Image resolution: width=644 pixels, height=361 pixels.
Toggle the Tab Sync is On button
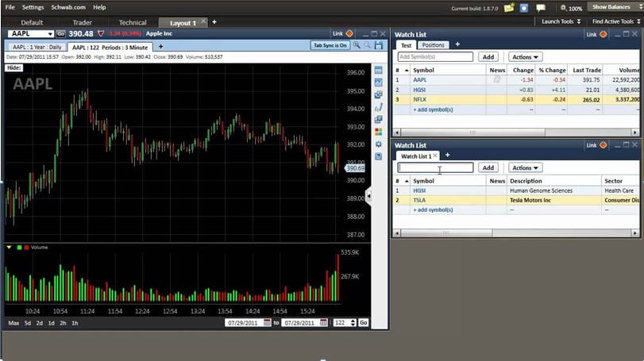tap(330, 45)
